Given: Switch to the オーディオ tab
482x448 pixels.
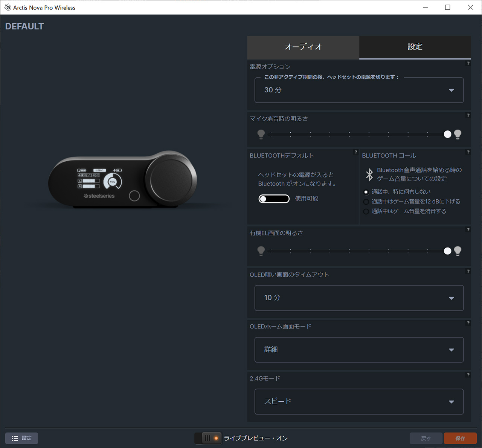Looking at the screenshot, I should pyautogui.click(x=303, y=47).
